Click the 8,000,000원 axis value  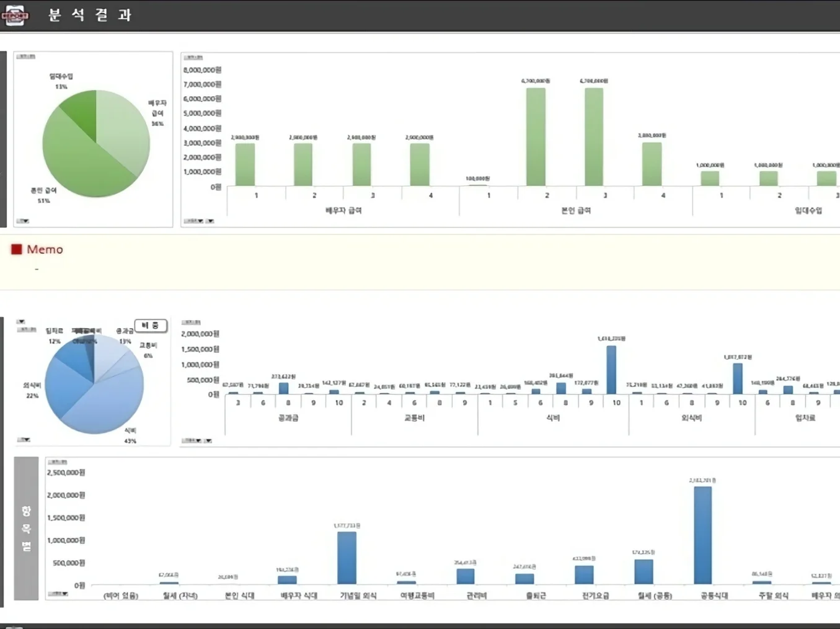click(x=202, y=70)
